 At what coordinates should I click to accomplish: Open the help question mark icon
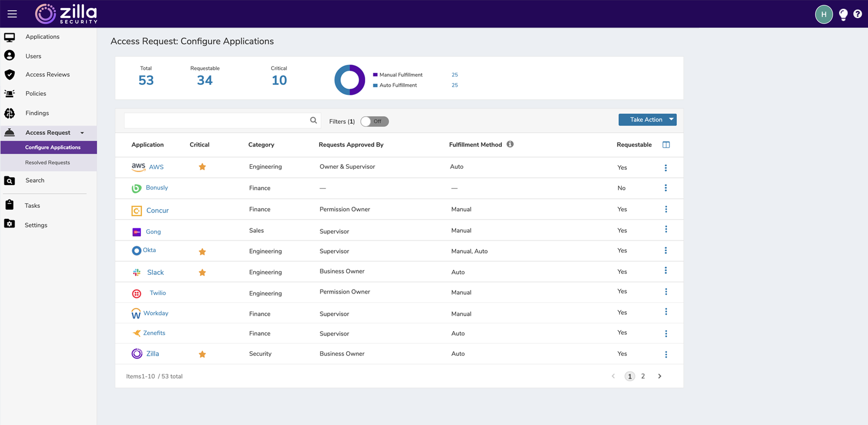(x=858, y=14)
